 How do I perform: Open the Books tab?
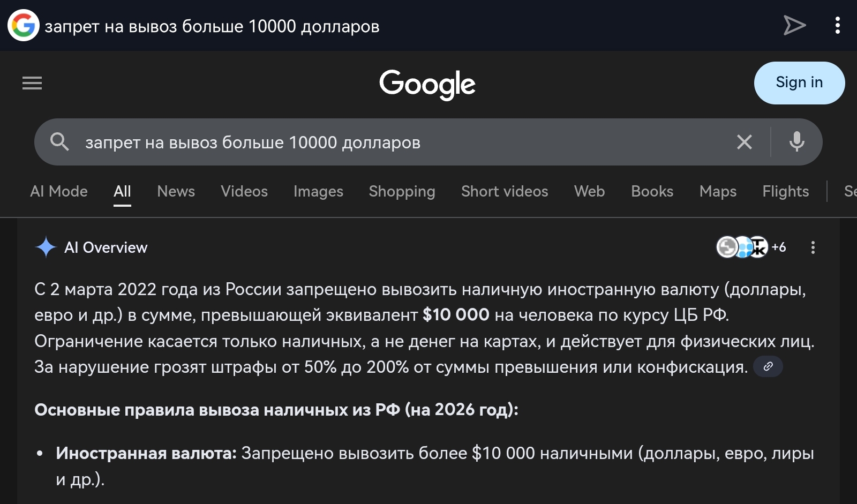(x=652, y=191)
